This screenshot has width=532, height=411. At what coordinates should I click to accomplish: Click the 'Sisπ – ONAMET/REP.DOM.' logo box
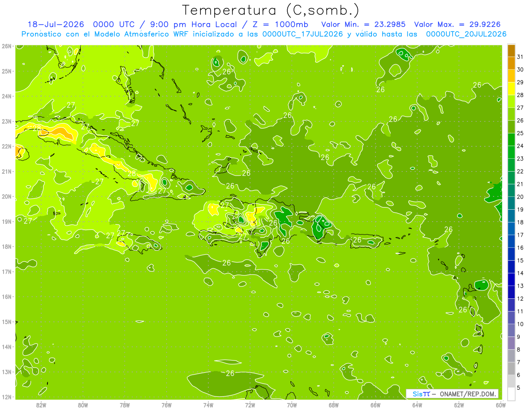pos(452,394)
